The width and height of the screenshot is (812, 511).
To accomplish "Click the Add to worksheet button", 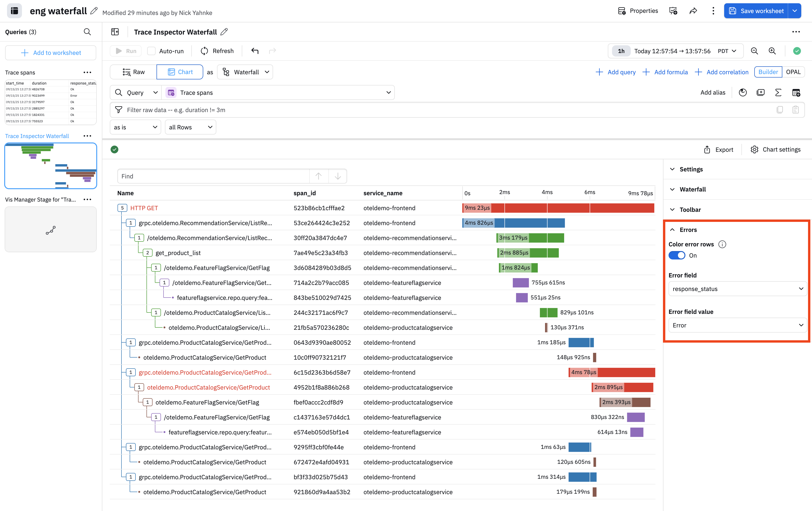I will pos(51,53).
